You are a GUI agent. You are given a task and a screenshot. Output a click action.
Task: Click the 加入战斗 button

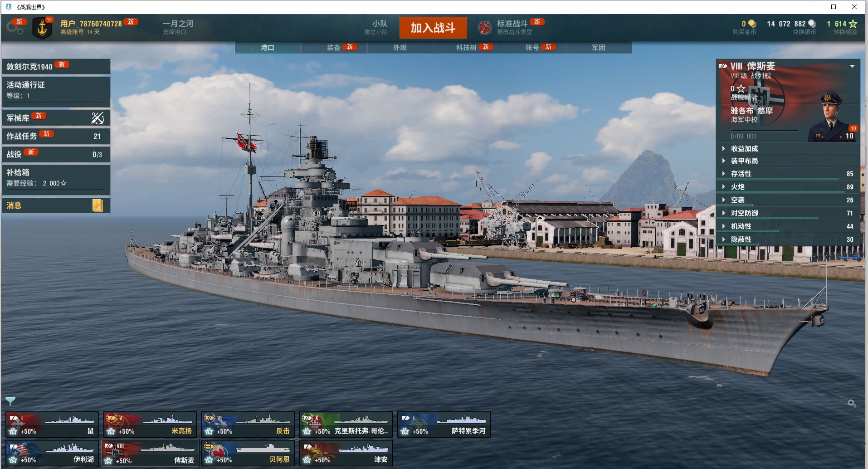(433, 28)
